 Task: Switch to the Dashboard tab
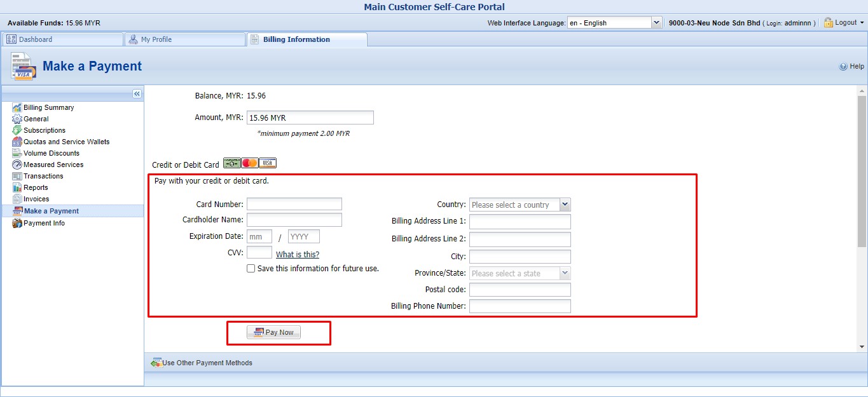click(62, 39)
